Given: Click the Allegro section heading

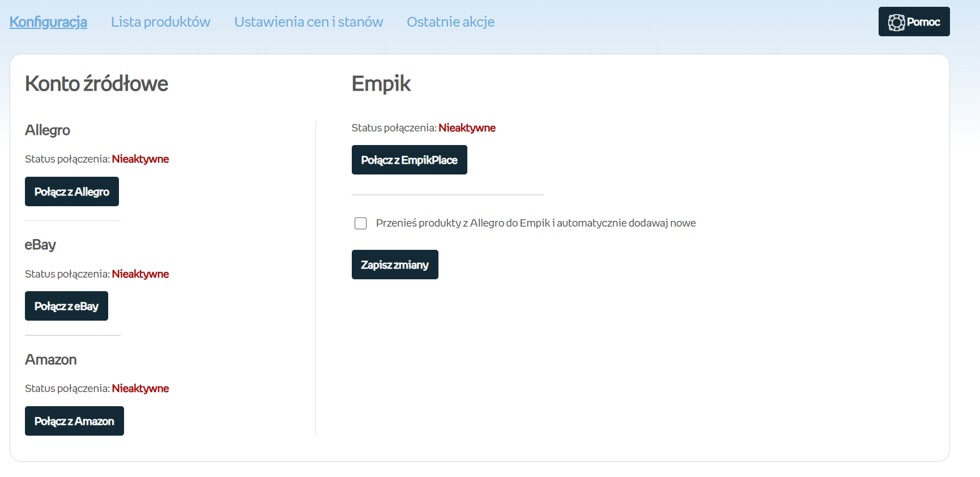Looking at the screenshot, I should (x=48, y=130).
